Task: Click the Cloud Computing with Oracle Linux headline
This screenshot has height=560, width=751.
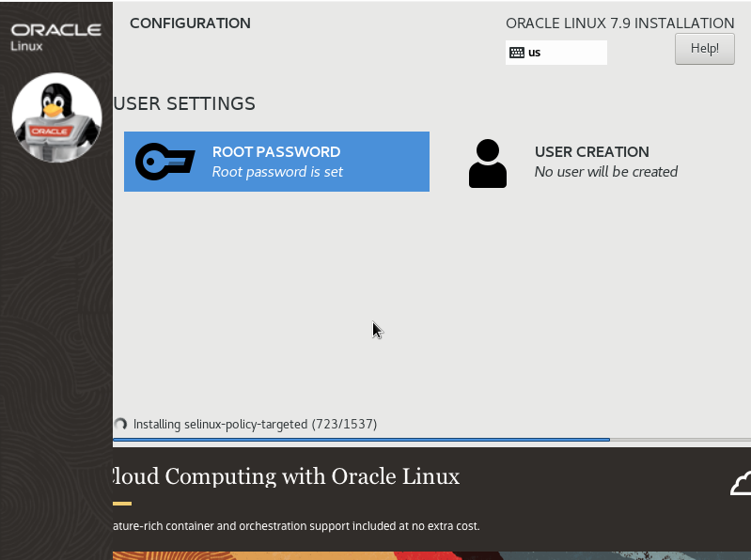Action: 286,476
